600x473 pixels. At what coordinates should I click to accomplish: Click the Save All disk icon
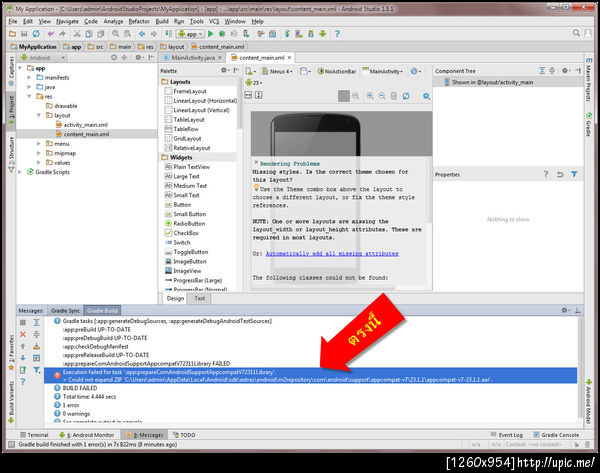24,34
